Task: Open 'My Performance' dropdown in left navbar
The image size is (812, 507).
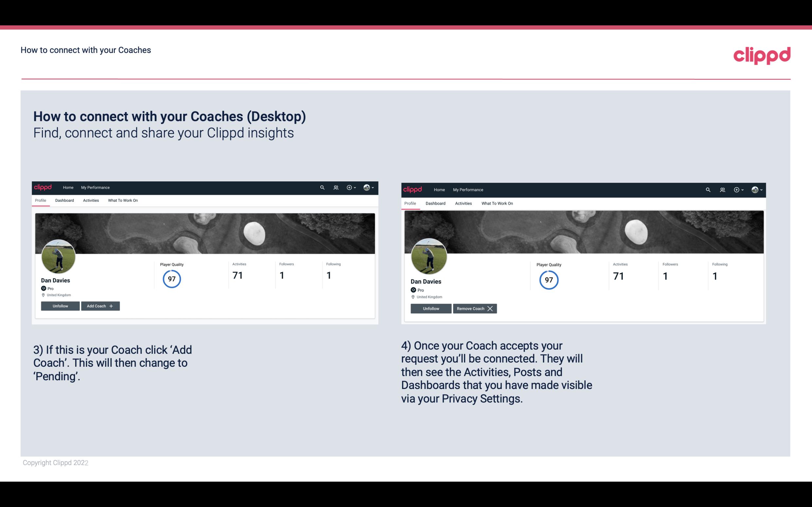Action: pyautogui.click(x=95, y=187)
